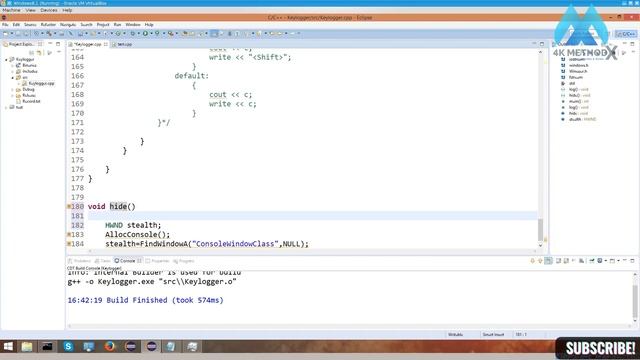Switch to the Keylogger.cpp editor tab
This screenshot has width=640, height=360.
[87, 44]
